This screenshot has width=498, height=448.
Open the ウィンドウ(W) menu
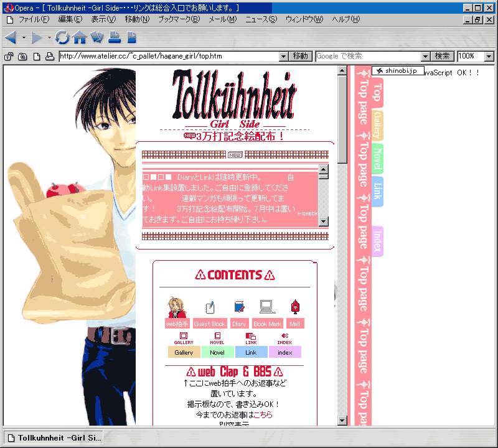pyautogui.click(x=304, y=19)
